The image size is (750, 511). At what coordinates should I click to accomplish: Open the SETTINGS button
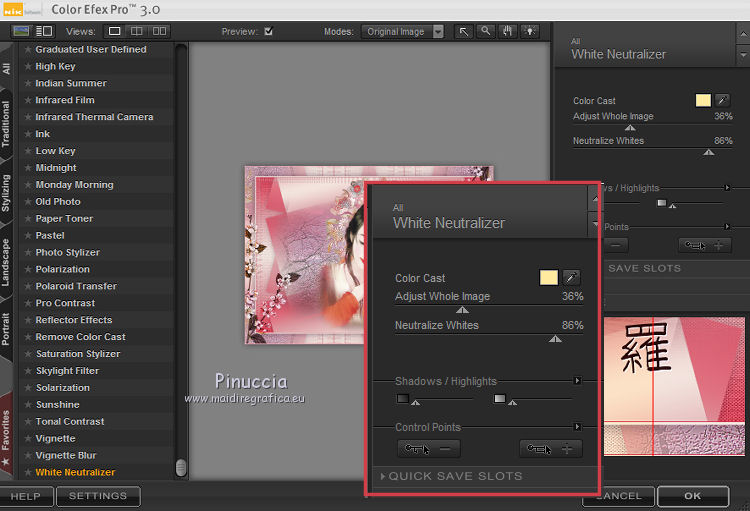tap(98, 496)
